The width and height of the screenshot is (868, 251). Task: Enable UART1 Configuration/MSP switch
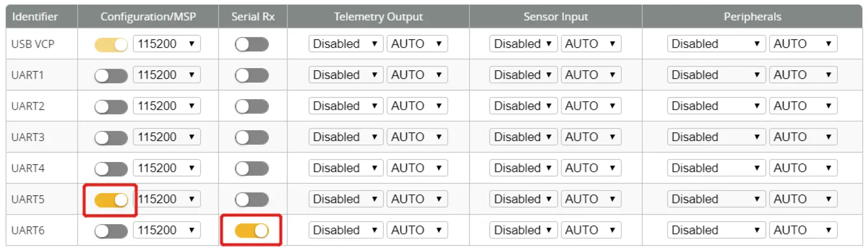[x=111, y=76]
